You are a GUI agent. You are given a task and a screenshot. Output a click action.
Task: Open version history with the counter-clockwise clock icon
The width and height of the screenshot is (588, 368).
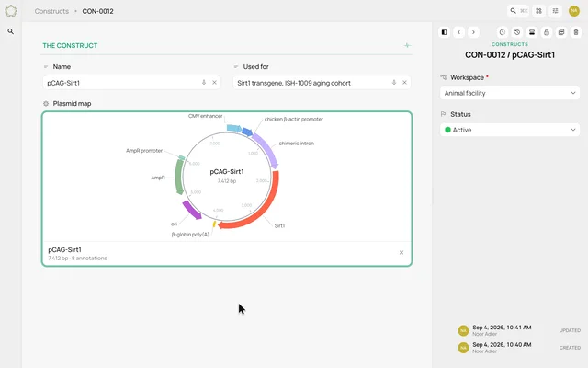517,32
